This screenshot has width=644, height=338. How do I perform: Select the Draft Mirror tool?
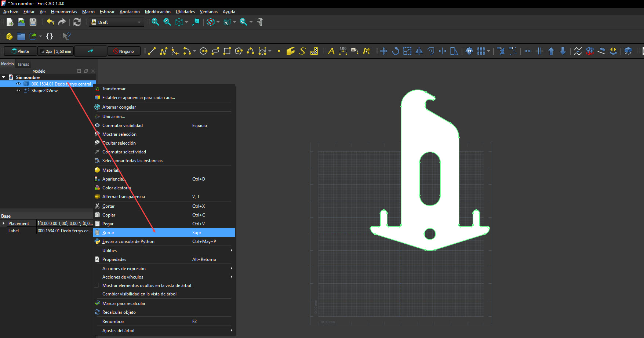pyautogui.click(x=419, y=51)
